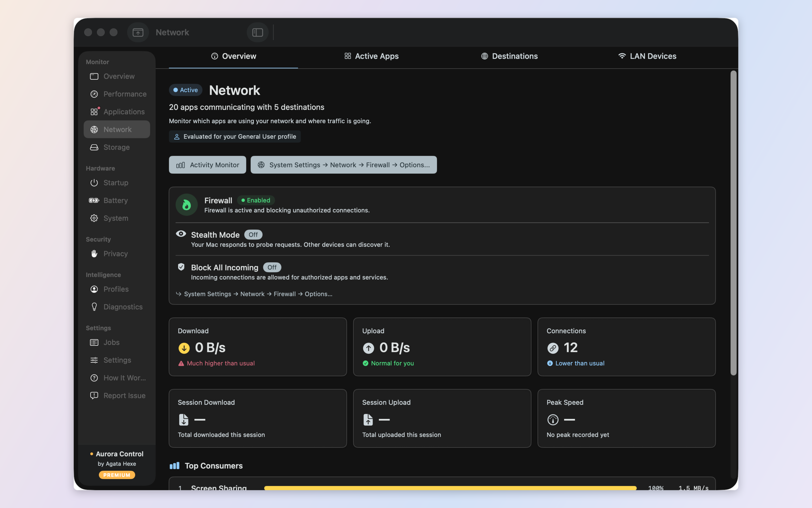Click the Firewall Enabled status badge
This screenshot has height=508, width=812.
(x=256, y=200)
